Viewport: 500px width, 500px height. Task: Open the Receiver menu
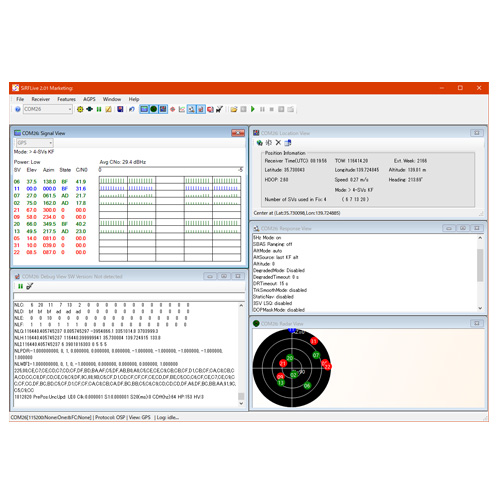(40, 99)
